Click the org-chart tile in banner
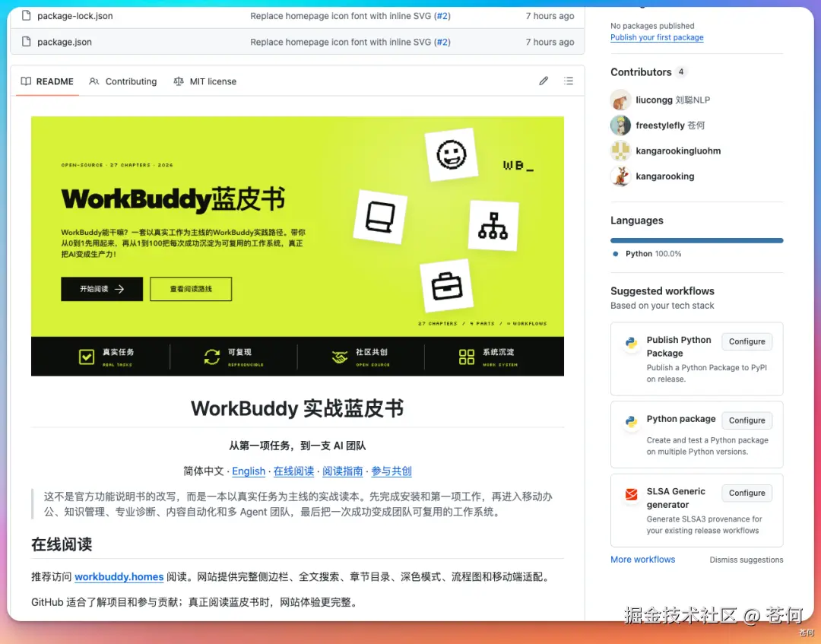 493,226
